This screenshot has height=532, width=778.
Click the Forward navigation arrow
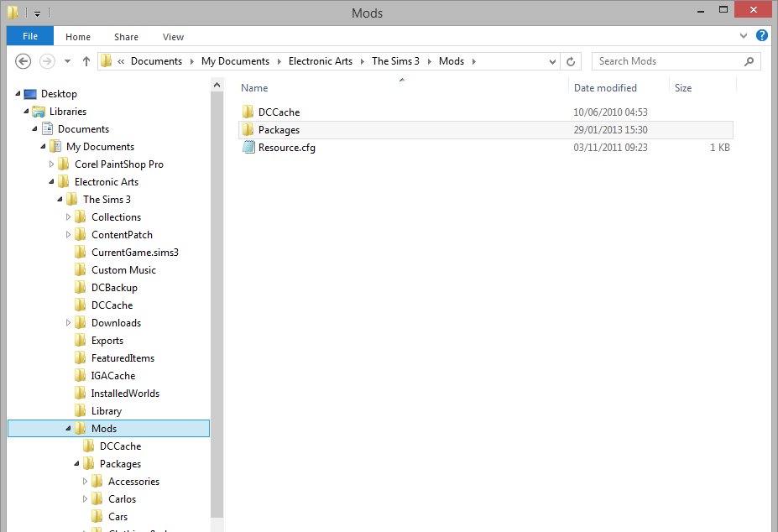point(47,61)
